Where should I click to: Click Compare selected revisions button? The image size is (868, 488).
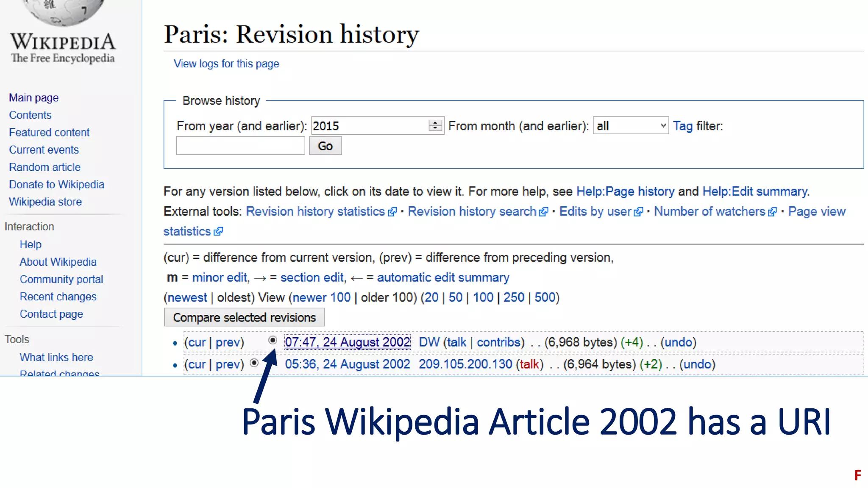point(244,317)
